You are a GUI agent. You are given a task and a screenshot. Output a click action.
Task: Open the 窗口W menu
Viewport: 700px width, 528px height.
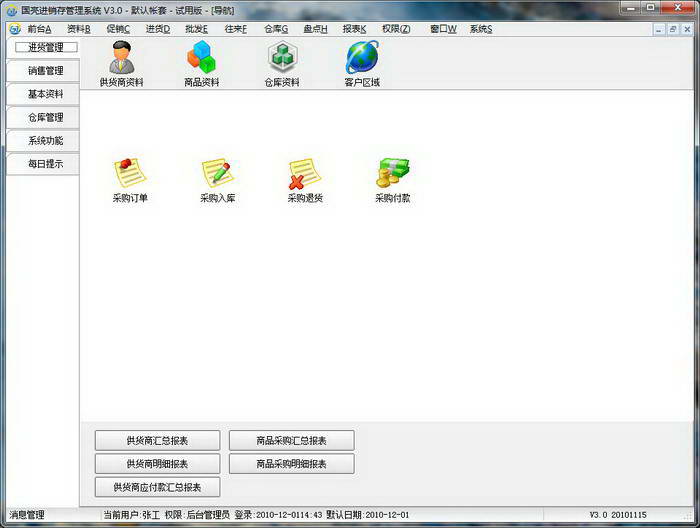[443, 29]
